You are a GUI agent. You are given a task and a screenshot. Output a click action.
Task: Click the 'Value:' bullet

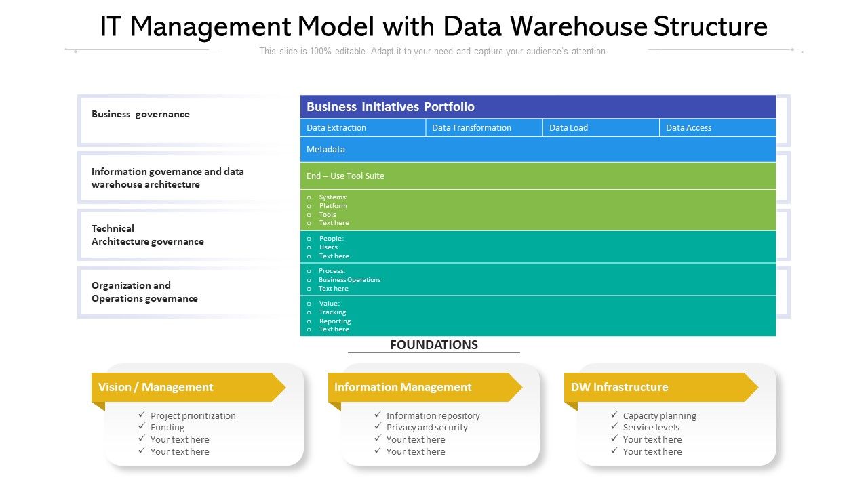(x=330, y=304)
